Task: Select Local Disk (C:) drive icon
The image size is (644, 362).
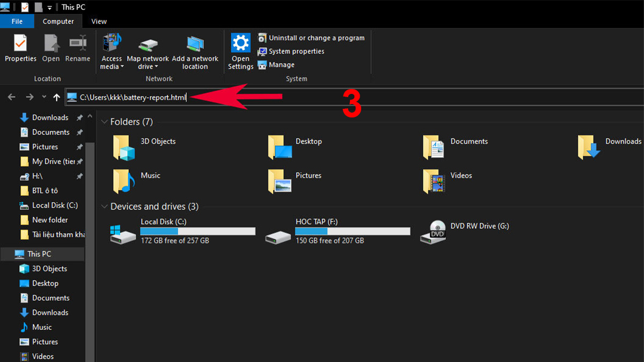Action: tap(123, 234)
